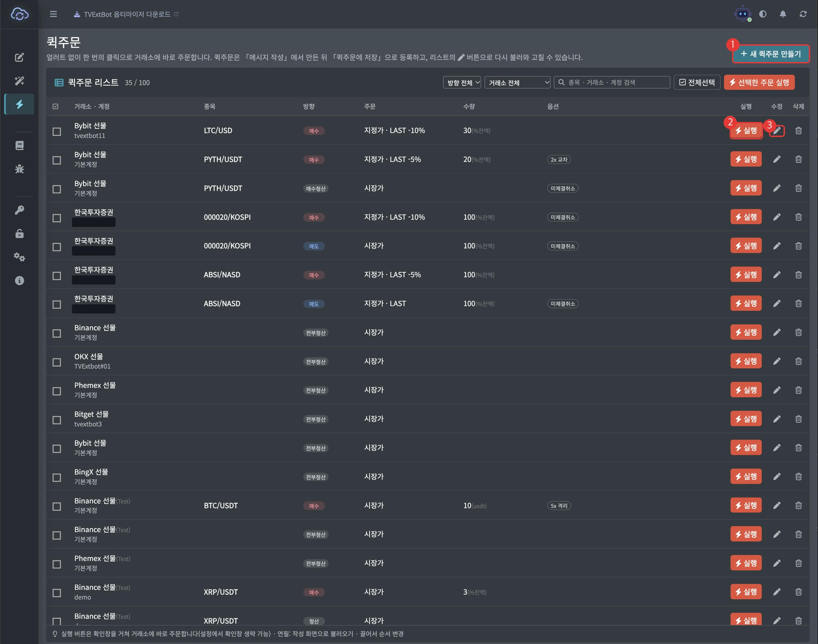
Task: Toggle the dark/light contrast icon
Action: click(x=762, y=14)
